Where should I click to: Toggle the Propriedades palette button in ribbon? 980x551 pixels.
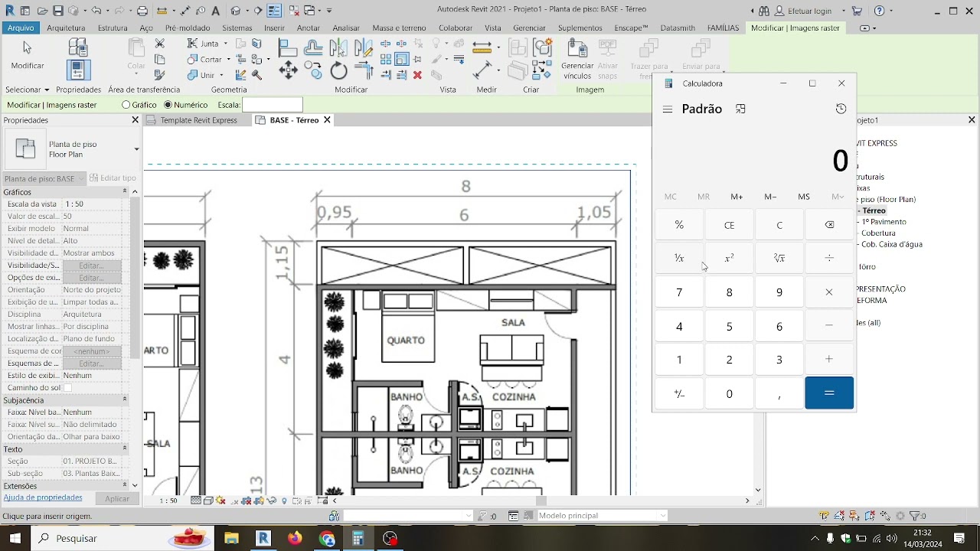tap(78, 70)
